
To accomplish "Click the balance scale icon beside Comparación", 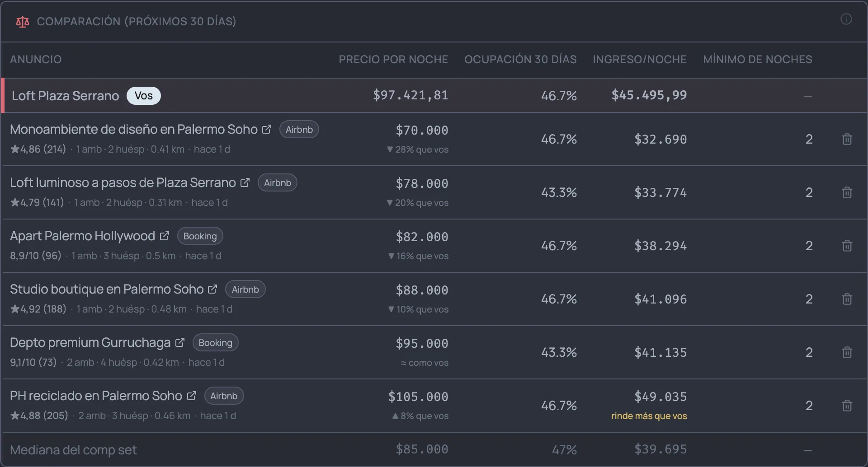I will click(x=22, y=22).
